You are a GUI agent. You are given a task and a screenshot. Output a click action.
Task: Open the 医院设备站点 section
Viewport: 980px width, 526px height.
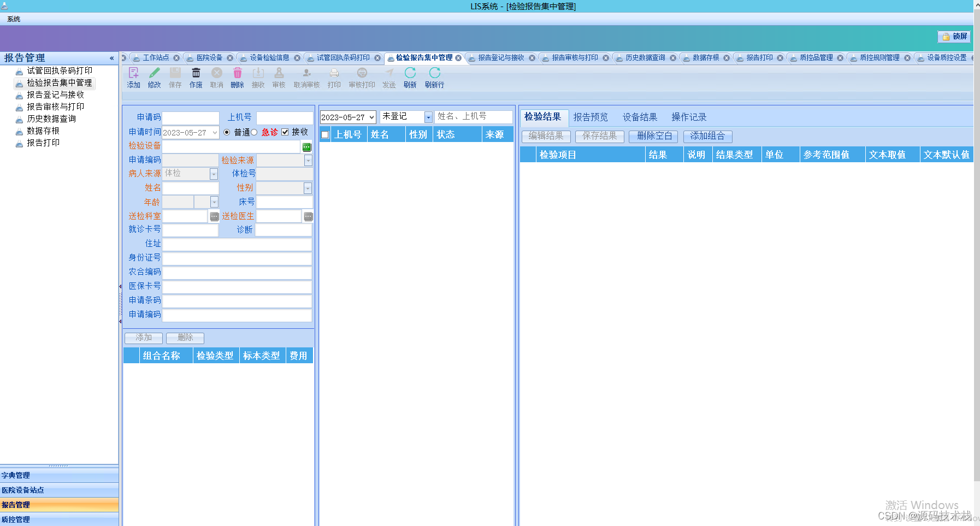(59, 490)
